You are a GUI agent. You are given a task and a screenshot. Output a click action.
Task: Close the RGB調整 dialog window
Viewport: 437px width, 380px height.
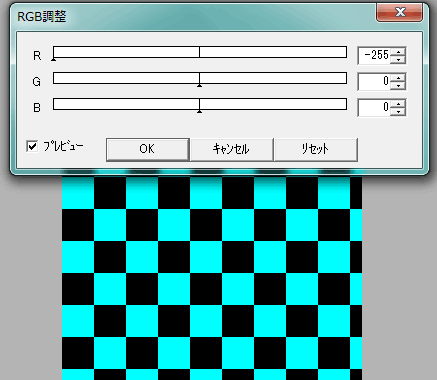coord(399,12)
